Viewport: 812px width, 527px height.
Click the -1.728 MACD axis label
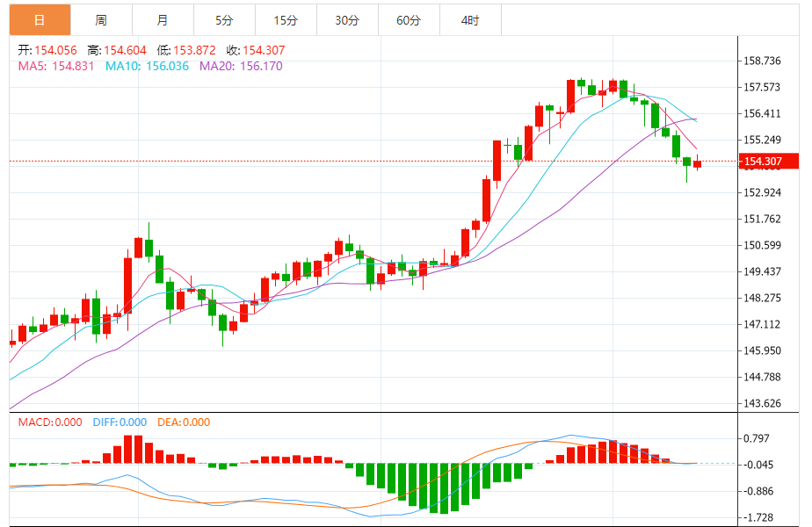click(758, 517)
